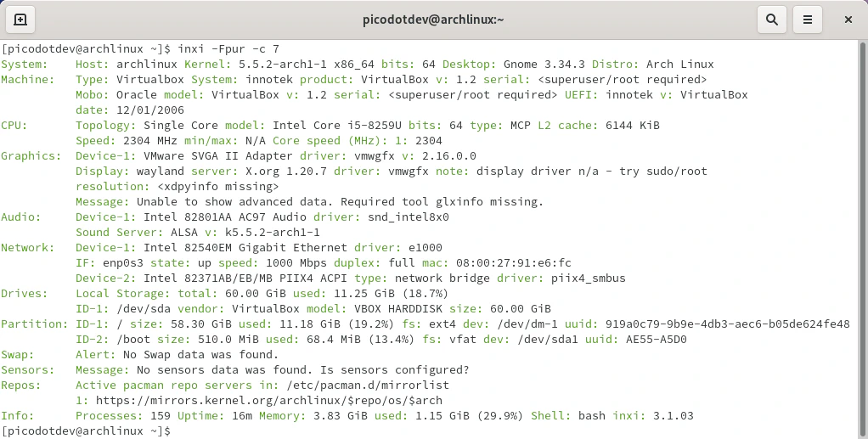Click the Drives section label
Viewport: 868px width, 439px height.
coord(24,294)
